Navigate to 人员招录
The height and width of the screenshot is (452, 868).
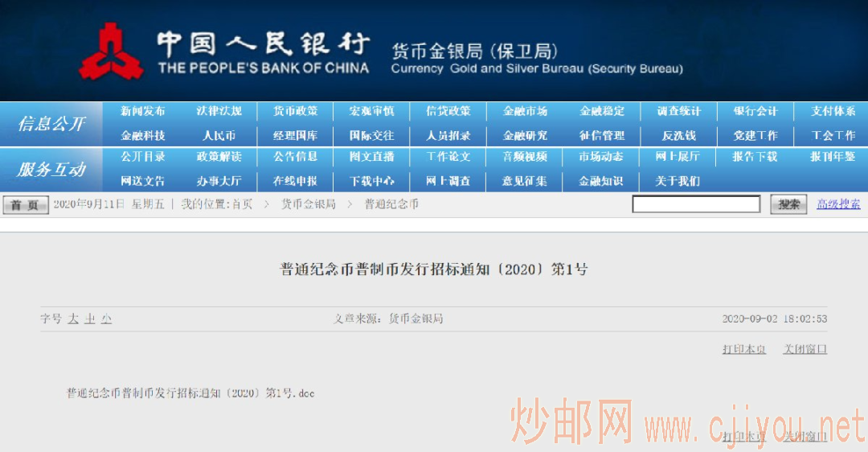point(448,136)
